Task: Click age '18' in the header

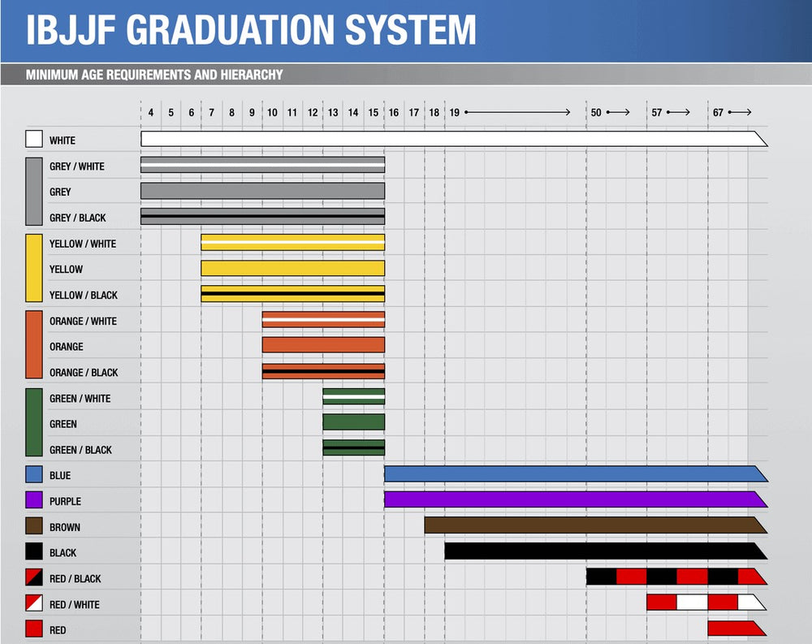Action: [434, 112]
